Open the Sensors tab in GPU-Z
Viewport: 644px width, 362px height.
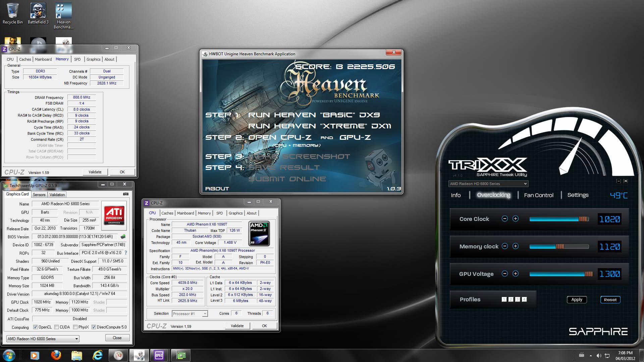tap(39, 195)
